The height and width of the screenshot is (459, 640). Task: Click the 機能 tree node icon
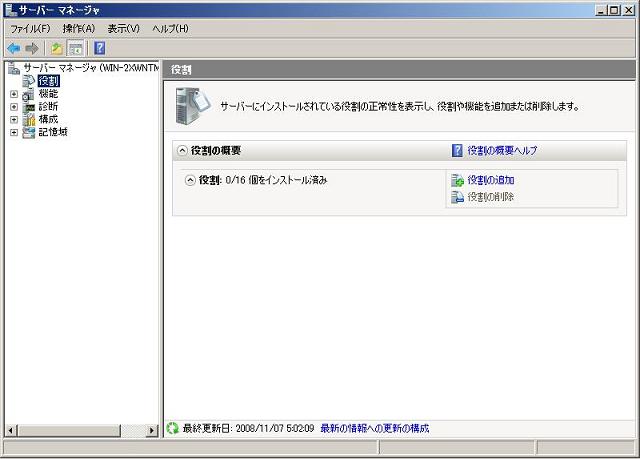click(29, 94)
